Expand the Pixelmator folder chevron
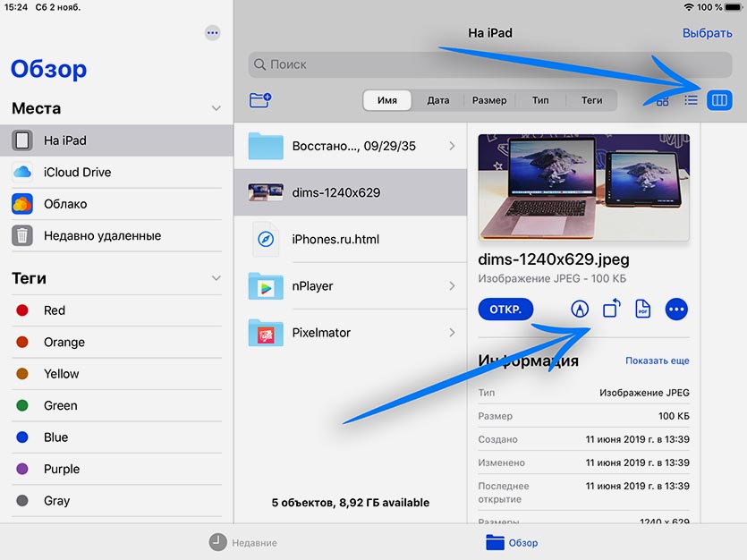Screen dimensions: 747x560 [x=452, y=333]
